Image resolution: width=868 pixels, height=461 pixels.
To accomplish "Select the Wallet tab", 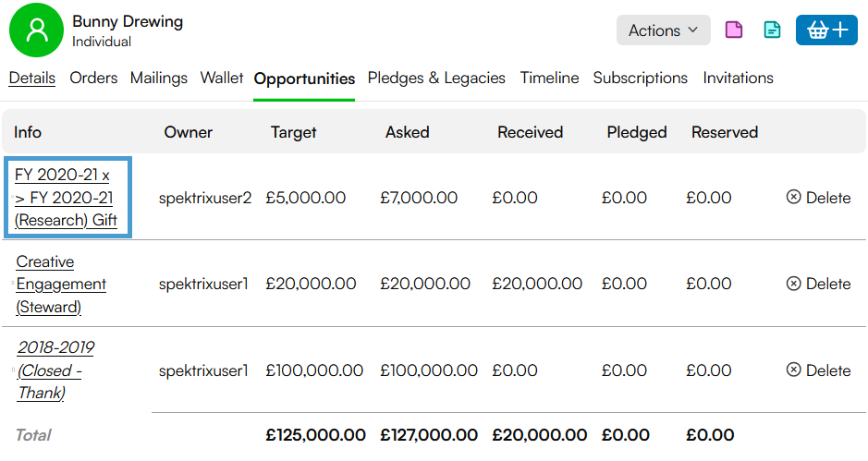I will (222, 78).
